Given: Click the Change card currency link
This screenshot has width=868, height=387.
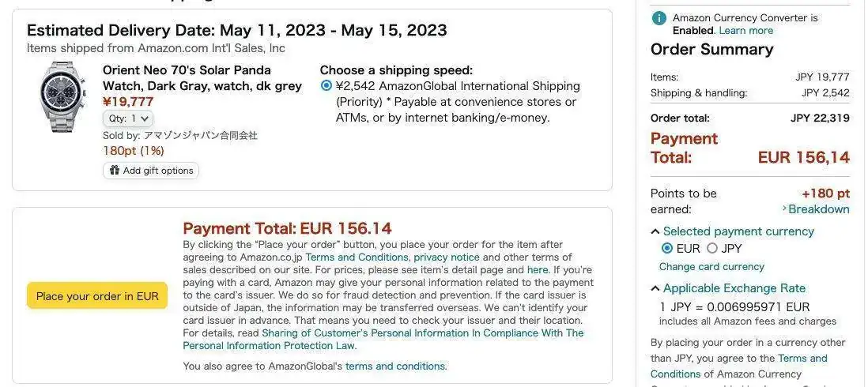Looking at the screenshot, I should [x=711, y=267].
